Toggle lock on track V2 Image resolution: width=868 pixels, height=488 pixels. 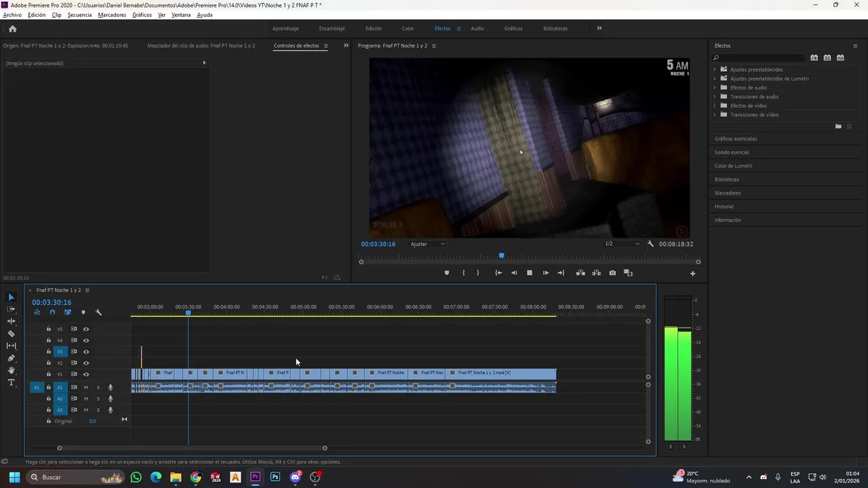click(x=48, y=363)
